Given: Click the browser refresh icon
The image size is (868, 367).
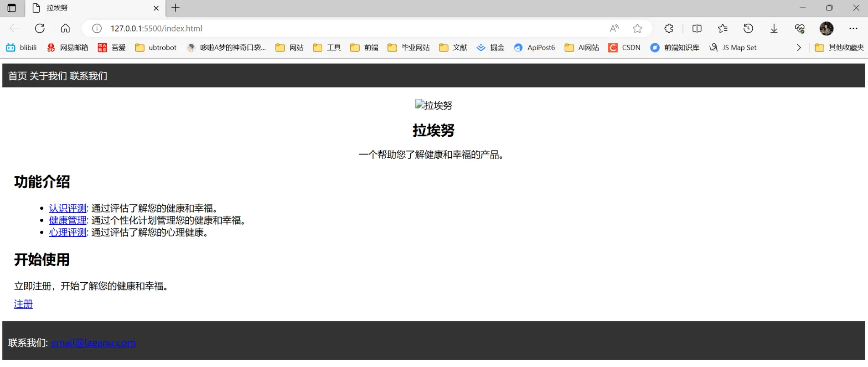Looking at the screenshot, I should [40, 28].
